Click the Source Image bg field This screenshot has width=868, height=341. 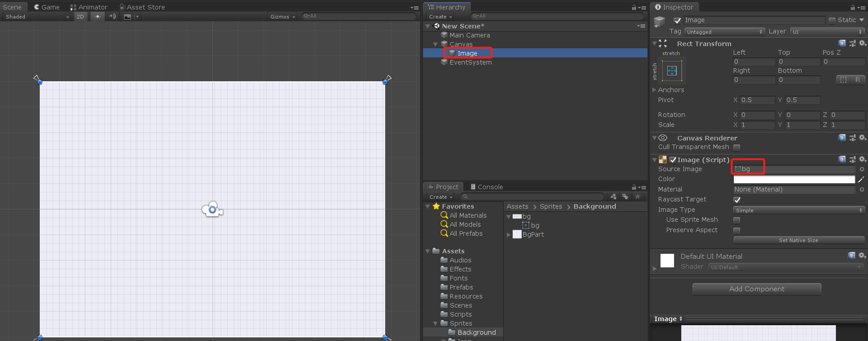tap(794, 169)
